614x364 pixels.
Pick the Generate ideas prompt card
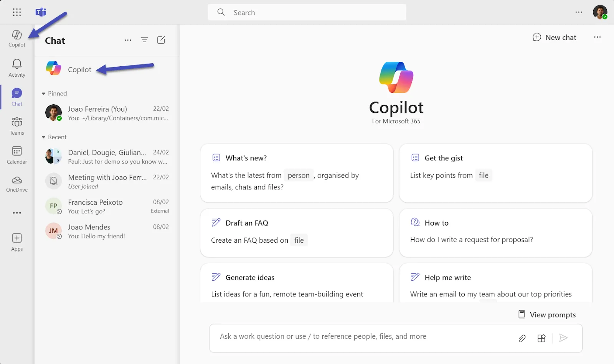click(297, 283)
